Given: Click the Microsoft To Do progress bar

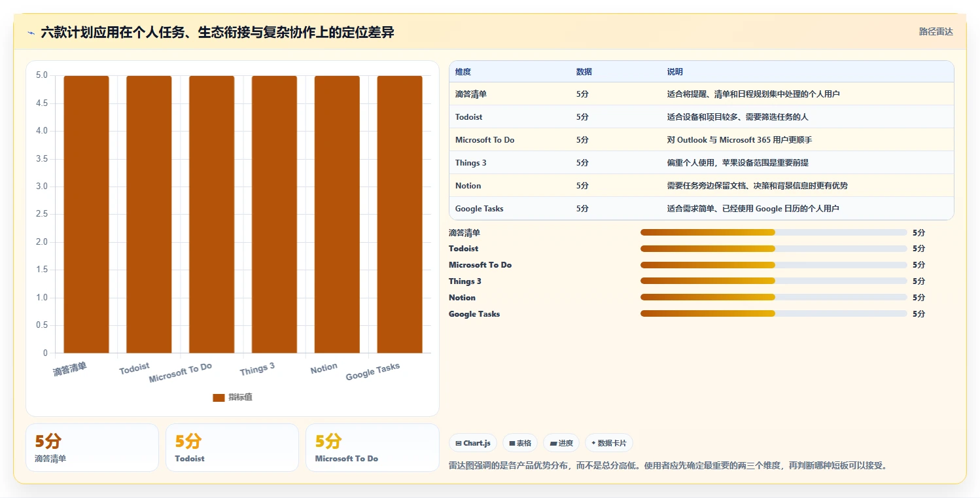Looking at the screenshot, I should tap(774, 265).
